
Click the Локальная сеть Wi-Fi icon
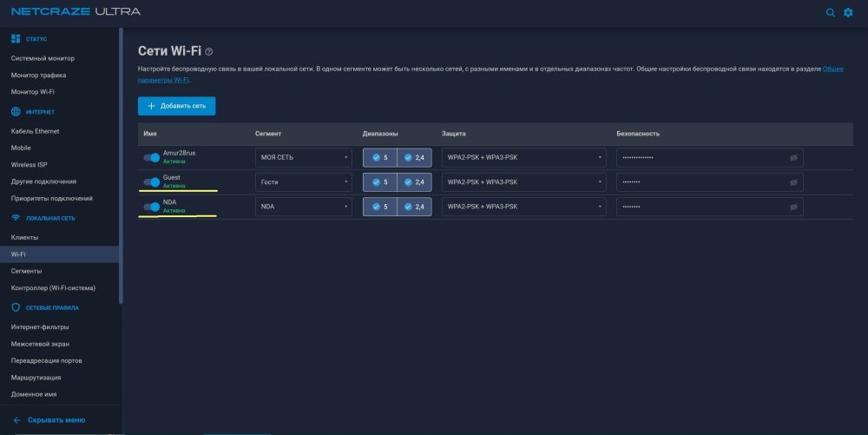click(16, 218)
